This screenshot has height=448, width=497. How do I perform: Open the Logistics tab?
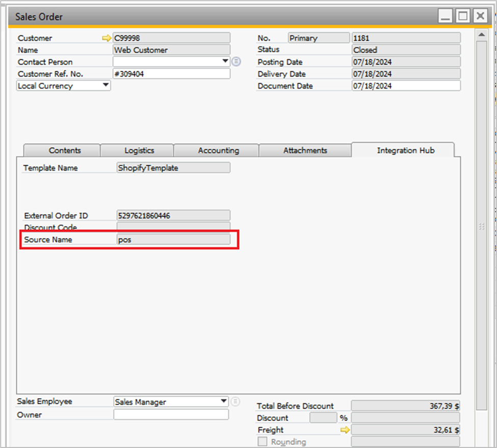[139, 150]
